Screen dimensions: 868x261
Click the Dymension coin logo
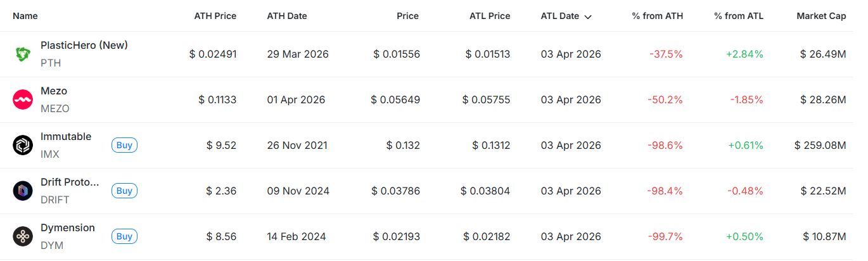click(23, 237)
